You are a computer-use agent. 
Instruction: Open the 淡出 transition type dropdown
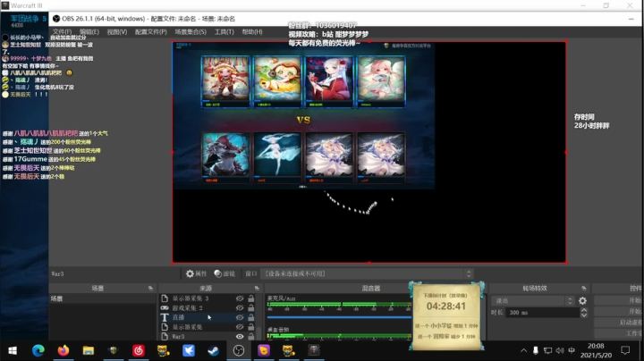pyautogui.click(x=533, y=301)
